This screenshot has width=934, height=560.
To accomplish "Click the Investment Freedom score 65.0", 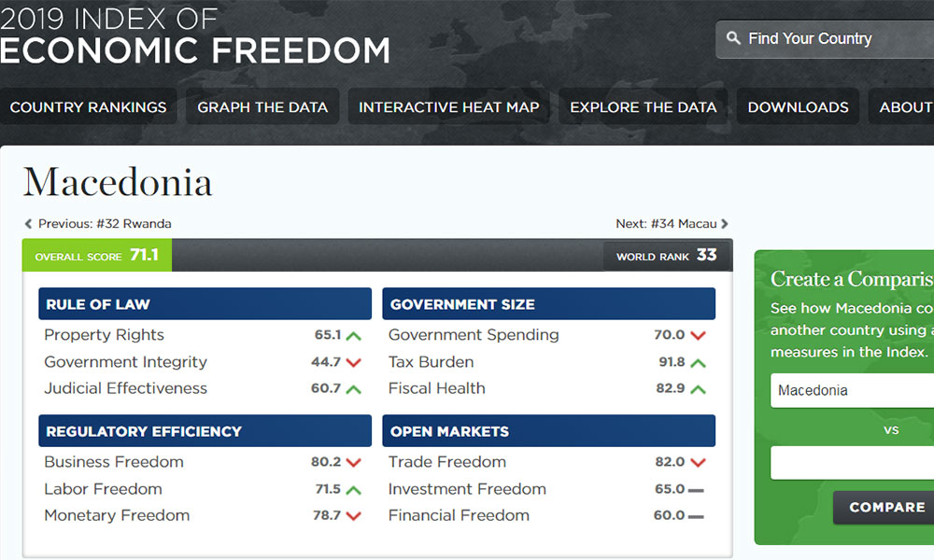I will tap(670, 488).
